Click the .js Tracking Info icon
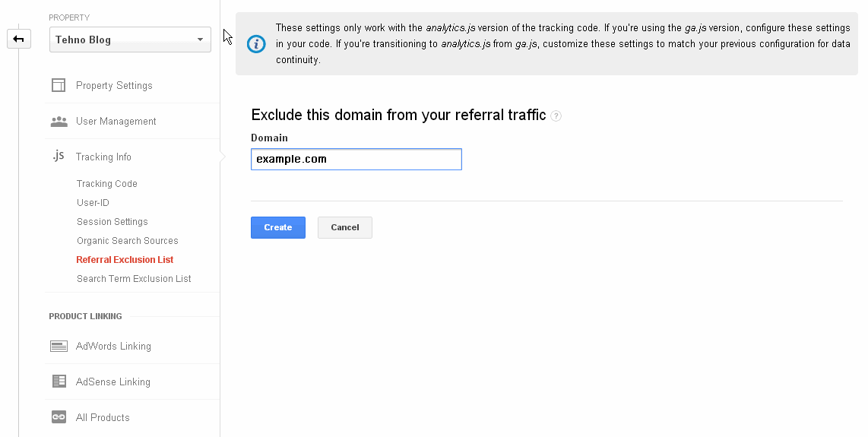The height and width of the screenshot is (437, 868). pos(59,157)
